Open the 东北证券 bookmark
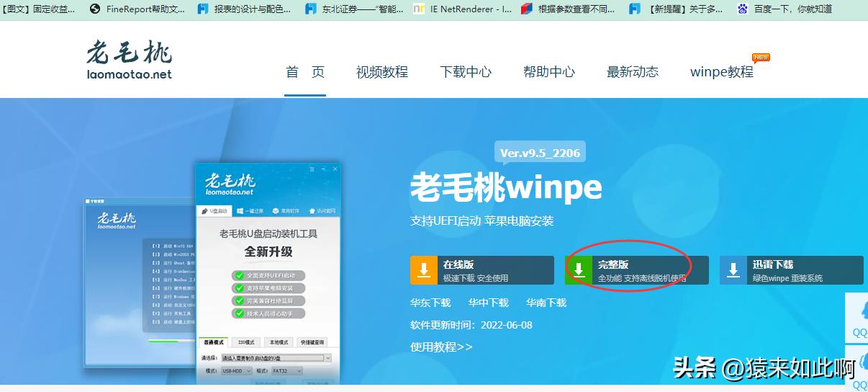This screenshot has height=392, width=868. point(353,9)
